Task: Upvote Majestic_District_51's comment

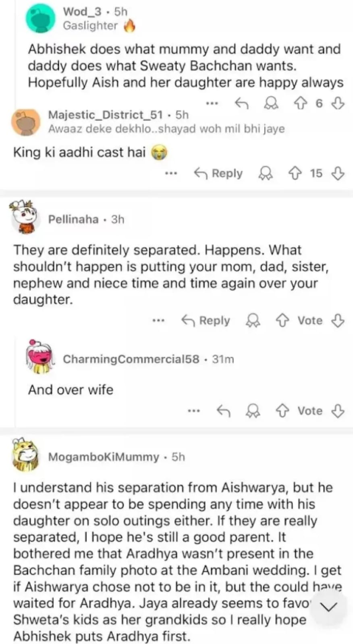Action: [x=295, y=173]
